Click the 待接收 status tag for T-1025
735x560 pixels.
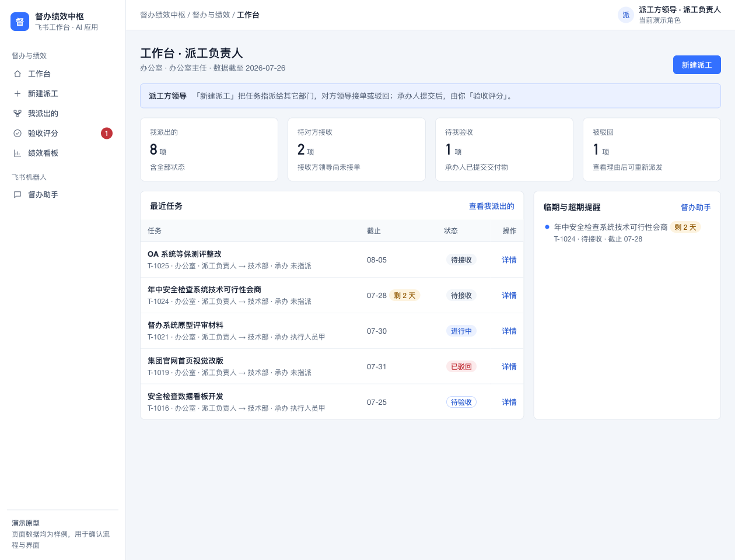click(x=461, y=260)
